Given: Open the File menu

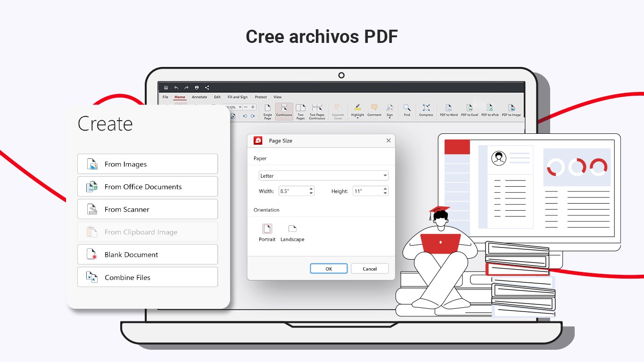Looking at the screenshot, I should pyautogui.click(x=165, y=97).
